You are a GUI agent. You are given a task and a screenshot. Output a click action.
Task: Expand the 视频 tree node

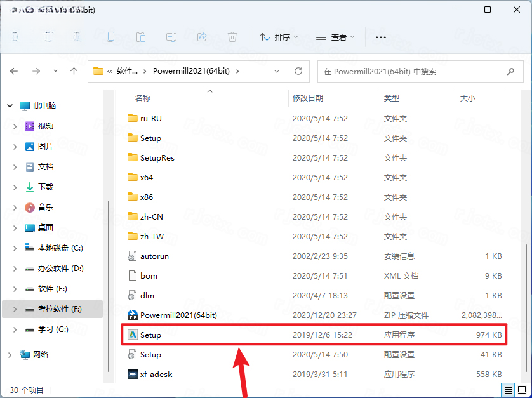(15, 126)
